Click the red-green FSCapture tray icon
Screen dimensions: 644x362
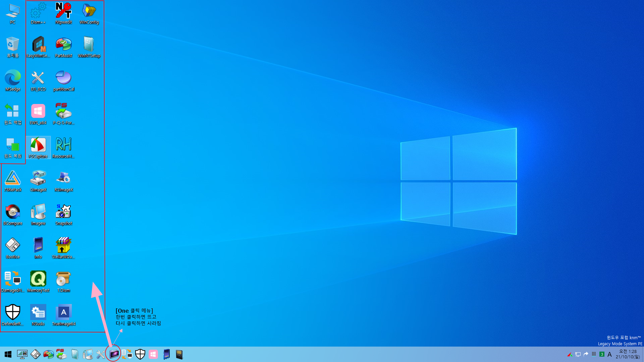pyautogui.click(x=570, y=354)
